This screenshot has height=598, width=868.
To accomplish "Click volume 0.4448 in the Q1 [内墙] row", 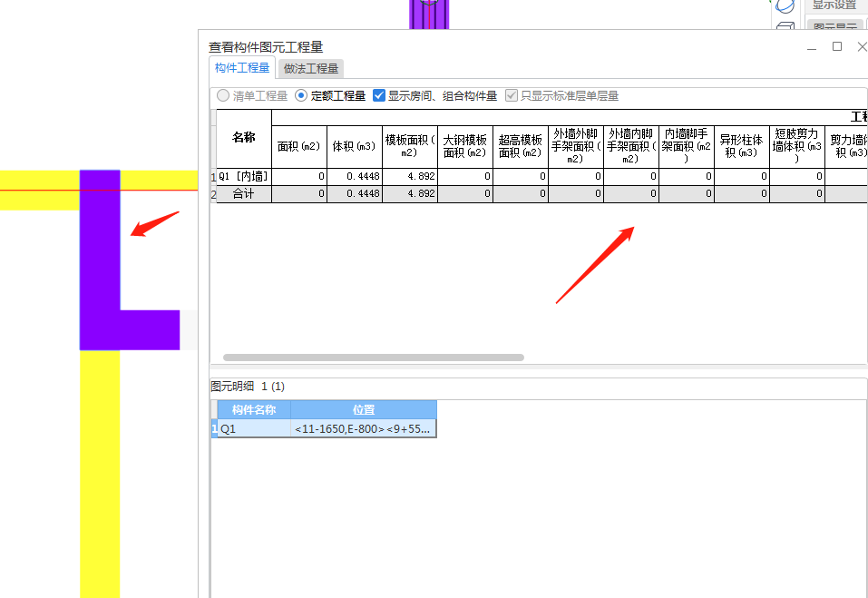I will point(355,177).
